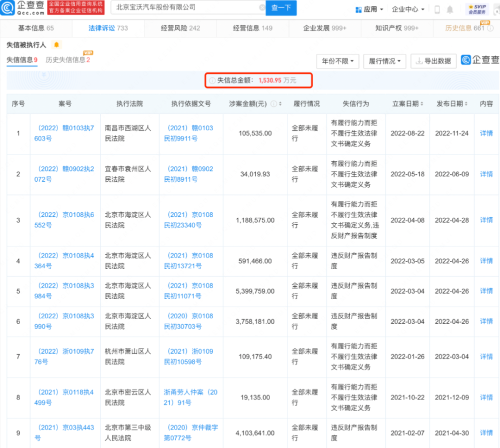Click info icon beside 历史信息 661
Image resolution: width=500 pixels, height=448 pixels.
490,28
